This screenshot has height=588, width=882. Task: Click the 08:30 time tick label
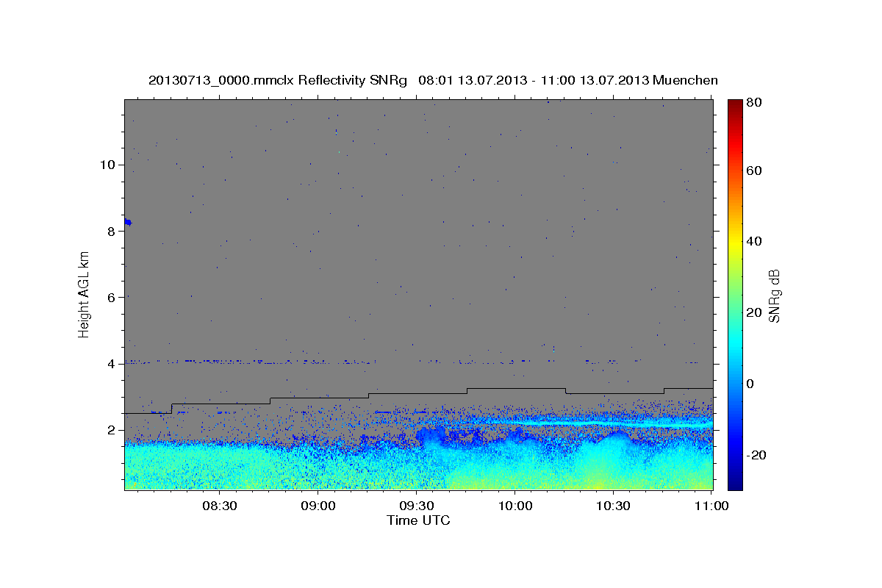(x=220, y=506)
